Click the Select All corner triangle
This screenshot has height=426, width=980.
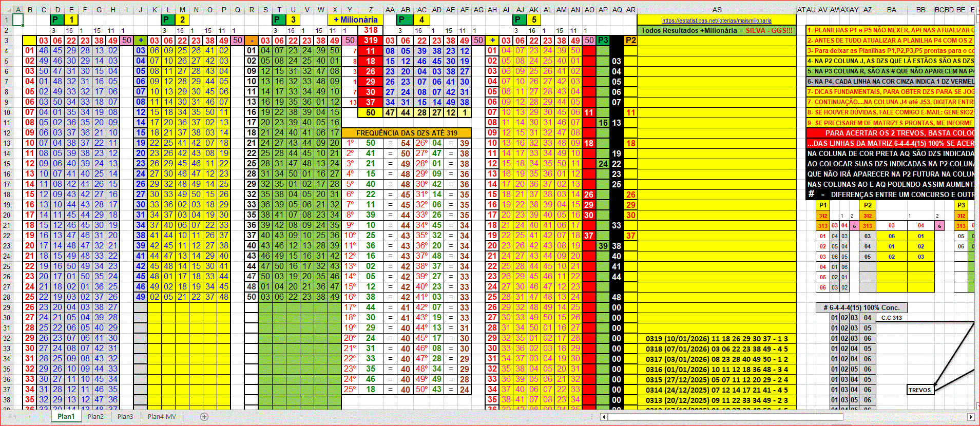[x=6, y=10]
